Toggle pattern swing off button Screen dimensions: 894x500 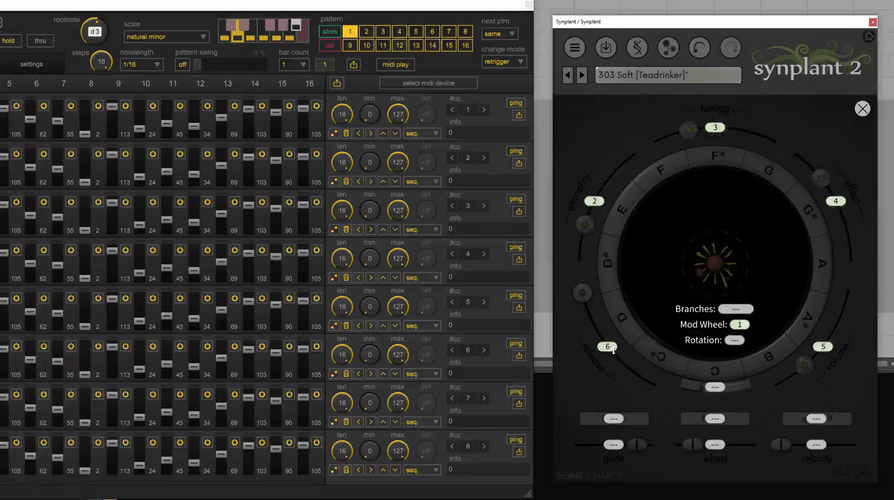point(182,64)
